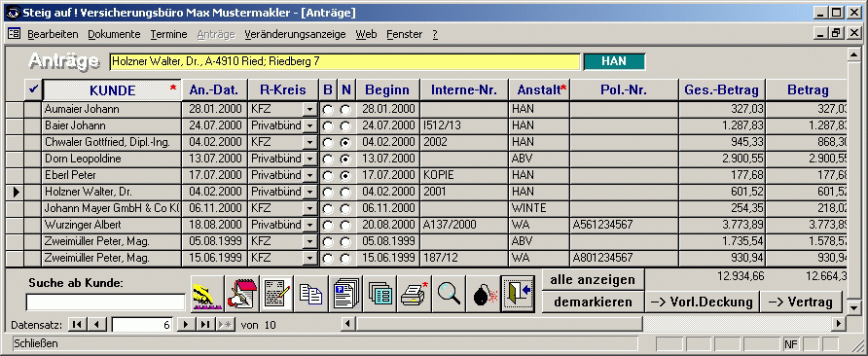The width and height of the screenshot is (868, 356).
Task: Click the 'demarkieren' button
Action: (593, 303)
